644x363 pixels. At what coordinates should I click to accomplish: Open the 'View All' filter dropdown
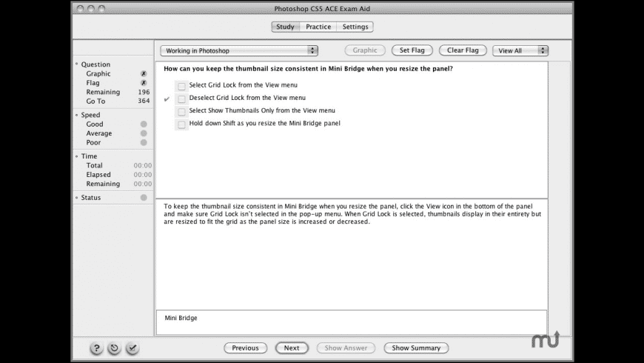520,50
